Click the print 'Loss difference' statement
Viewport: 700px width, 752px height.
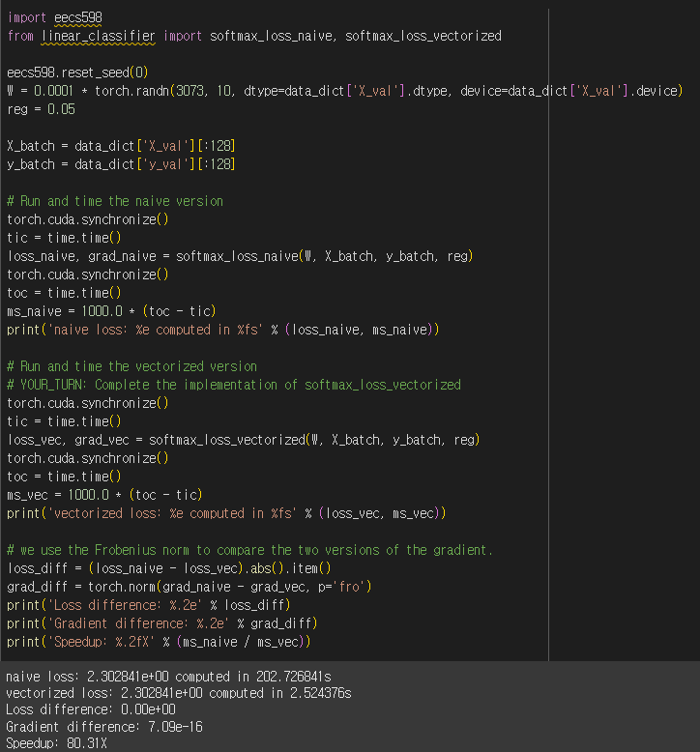coord(149,605)
